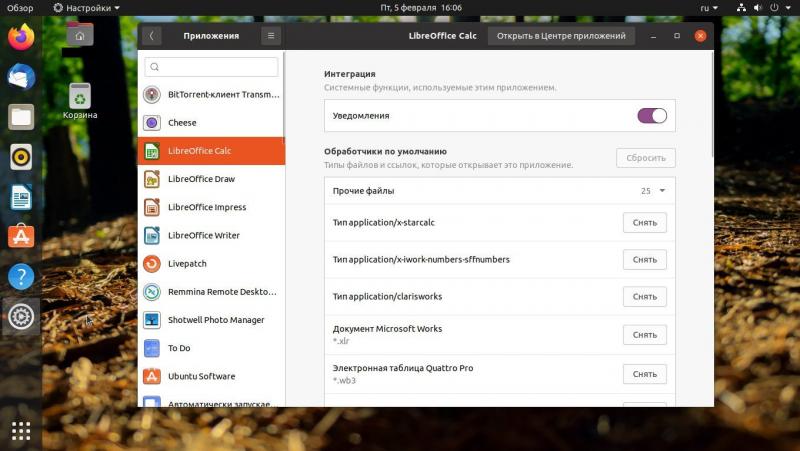Select Cheese application entry
800x451 pixels.
(210, 123)
